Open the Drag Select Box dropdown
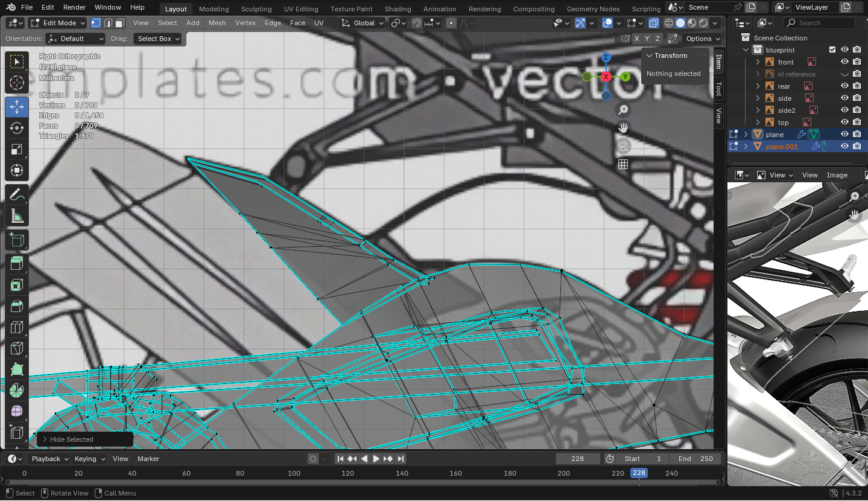 click(157, 39)
